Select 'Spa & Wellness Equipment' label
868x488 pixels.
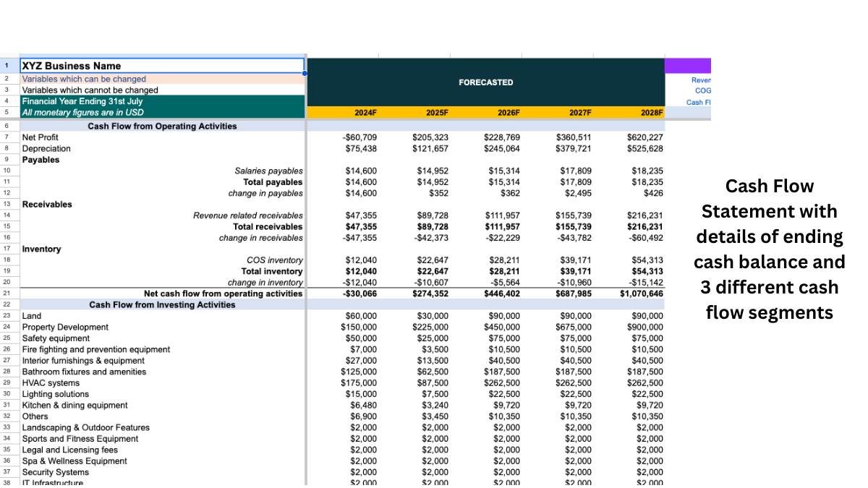(75, 461)
